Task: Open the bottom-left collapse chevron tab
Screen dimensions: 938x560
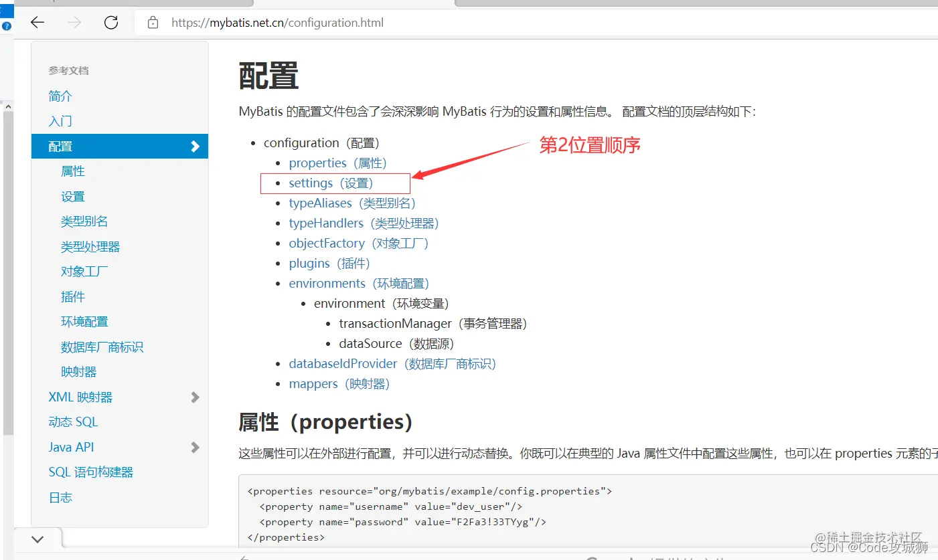Action: [37, 539]
